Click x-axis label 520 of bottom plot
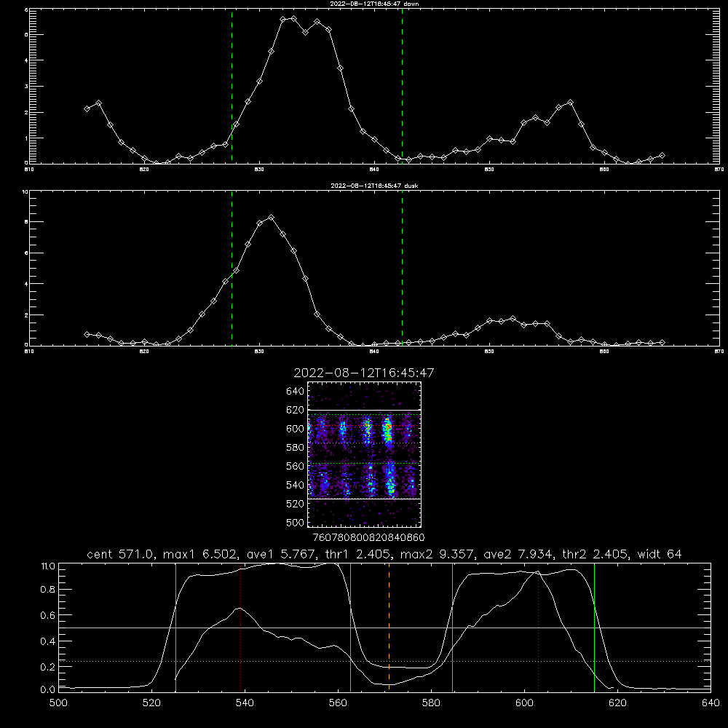The height and width of the screenshot is (728, 728). coord(152,703)
